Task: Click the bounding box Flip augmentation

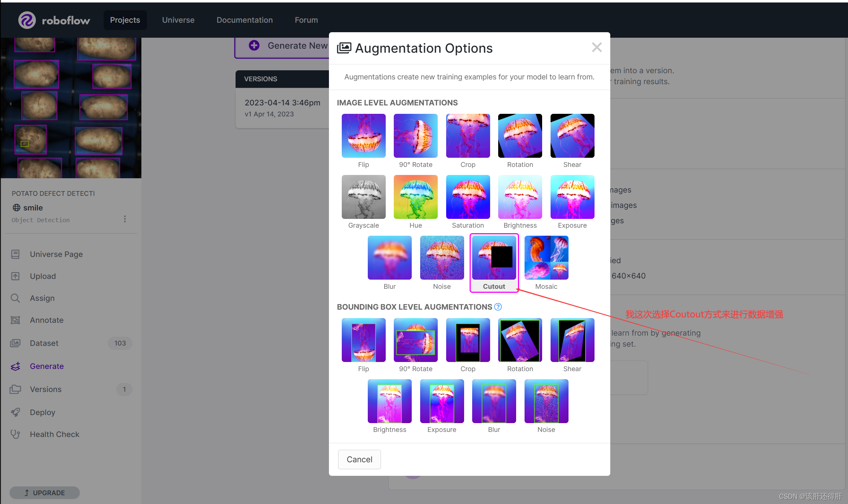Action: [x=363, y=340]
